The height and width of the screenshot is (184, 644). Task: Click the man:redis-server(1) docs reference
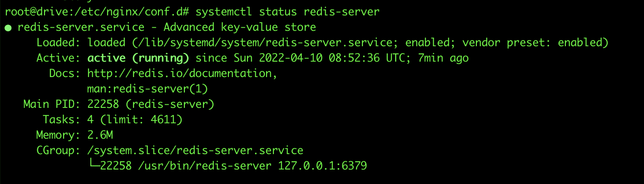pos(148,89)
